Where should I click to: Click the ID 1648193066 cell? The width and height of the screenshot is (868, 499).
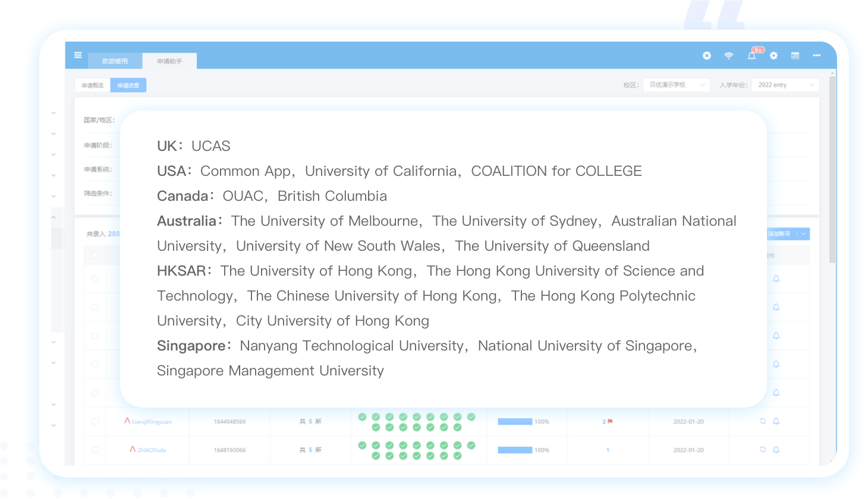(x=229, y=450)
